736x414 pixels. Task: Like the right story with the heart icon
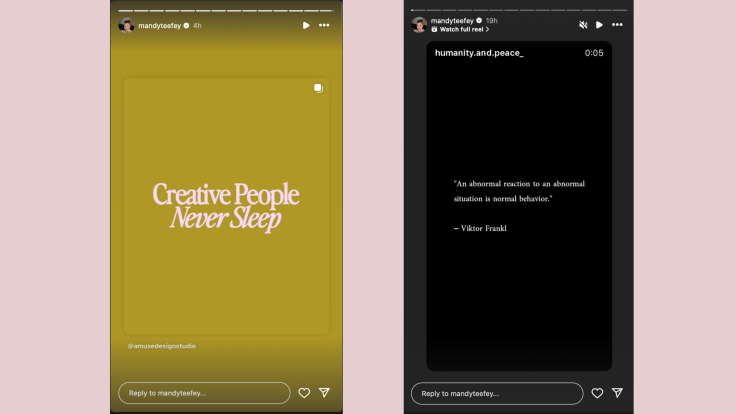597,393
